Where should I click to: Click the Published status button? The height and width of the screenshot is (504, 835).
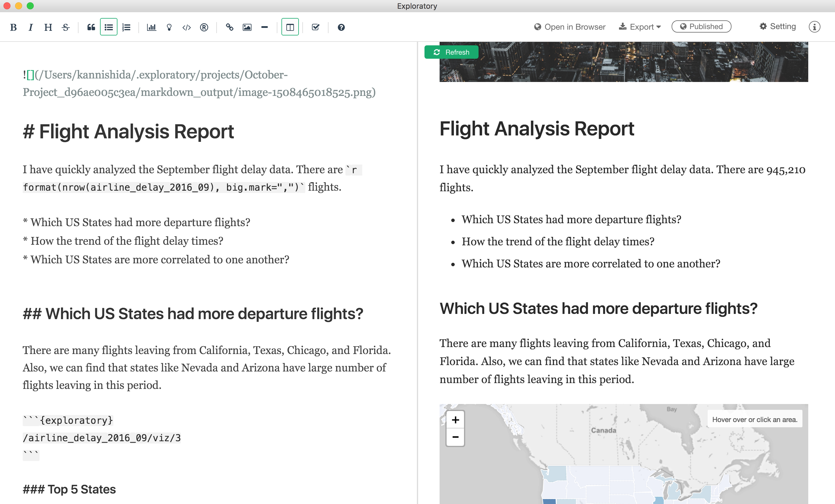702,26
